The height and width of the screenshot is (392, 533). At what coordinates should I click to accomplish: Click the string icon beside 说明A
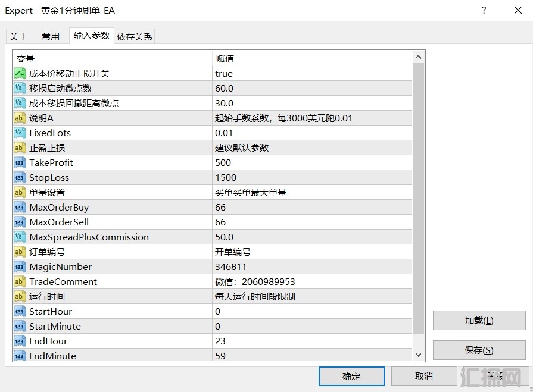[x=19, y=118]
